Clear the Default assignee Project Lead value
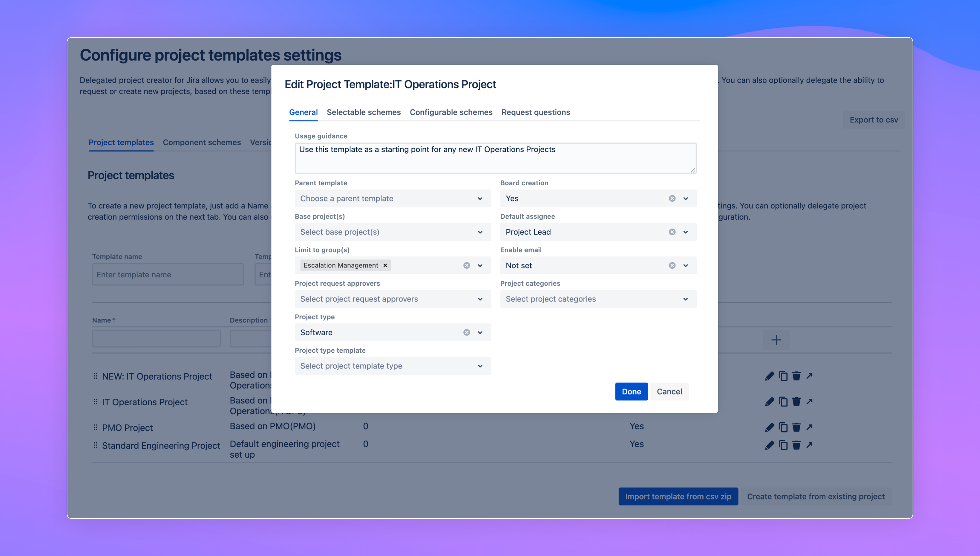 click(x=672, y=232)
